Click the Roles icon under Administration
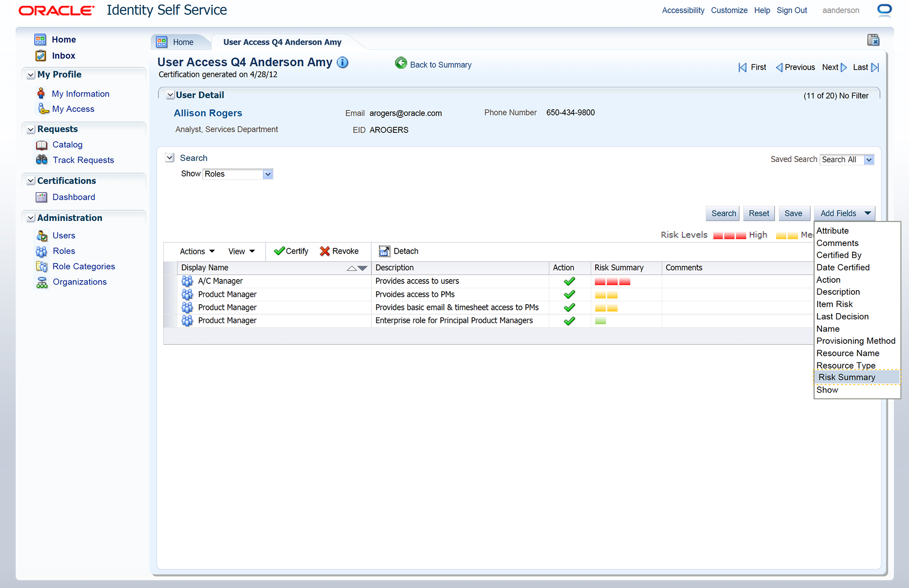This screenshot has width=909, height=588. [x=42, y=251]
